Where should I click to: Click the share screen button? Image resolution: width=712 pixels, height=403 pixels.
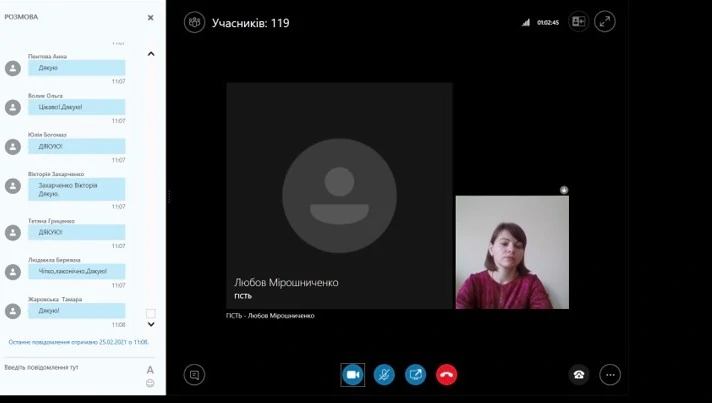(416, 374)
